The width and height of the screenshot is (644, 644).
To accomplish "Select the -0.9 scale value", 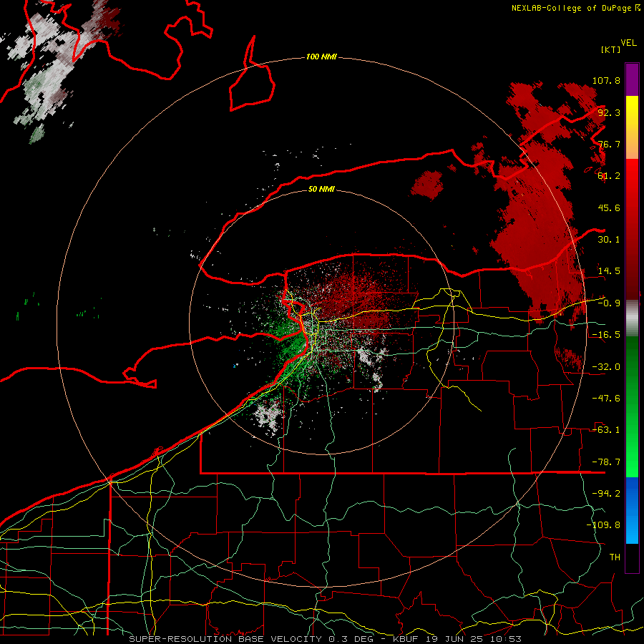I will 609,303.
